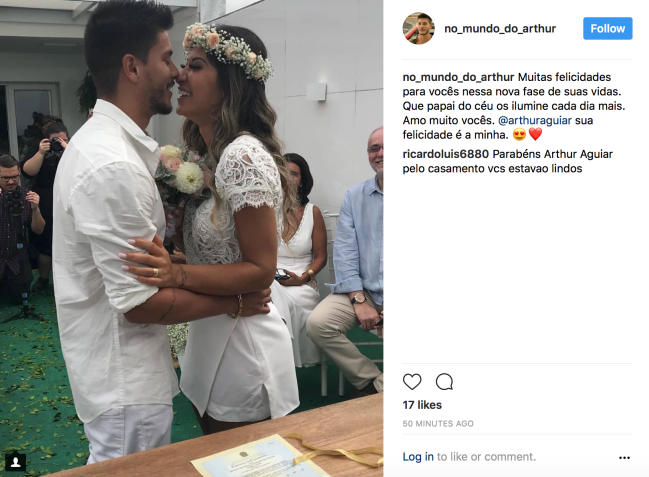Click the Log in link
The height and width of the screenshot is (477, 649).
pyautogui.click(x=418, y=457)
